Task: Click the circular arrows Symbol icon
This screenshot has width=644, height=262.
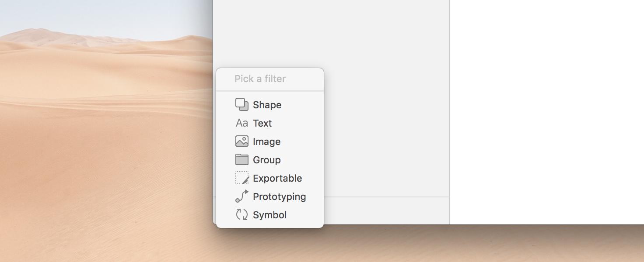Action: [x=242, y=214]
